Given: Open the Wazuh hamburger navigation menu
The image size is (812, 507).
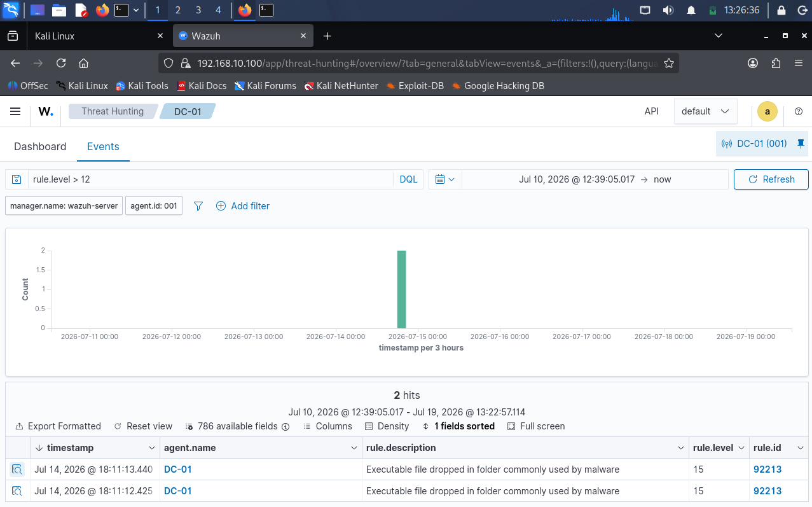Looking at the screenshot, I should coord(15,111).
